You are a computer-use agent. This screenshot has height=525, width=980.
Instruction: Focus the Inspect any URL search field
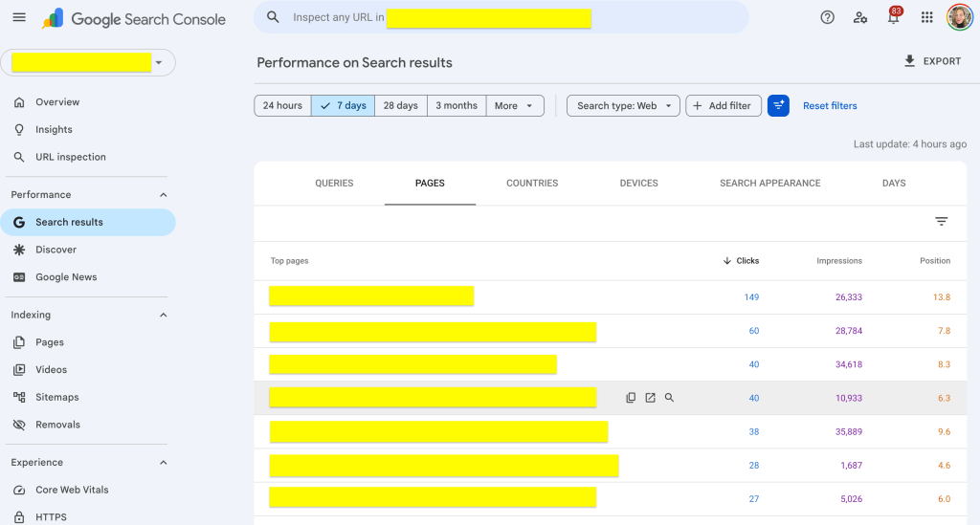click(501, 17)
